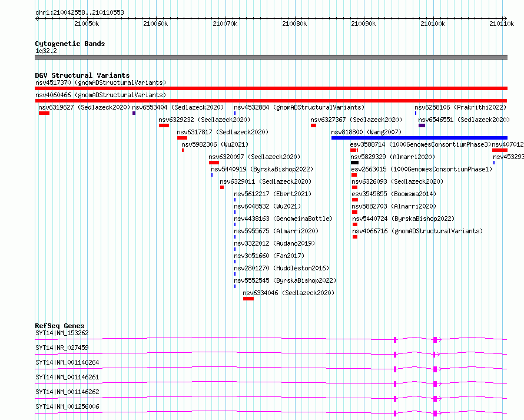Viewport: 524px width, 420px height.
Task: Click the RefSeq Genes track heading
Action: tap(59, 326)
